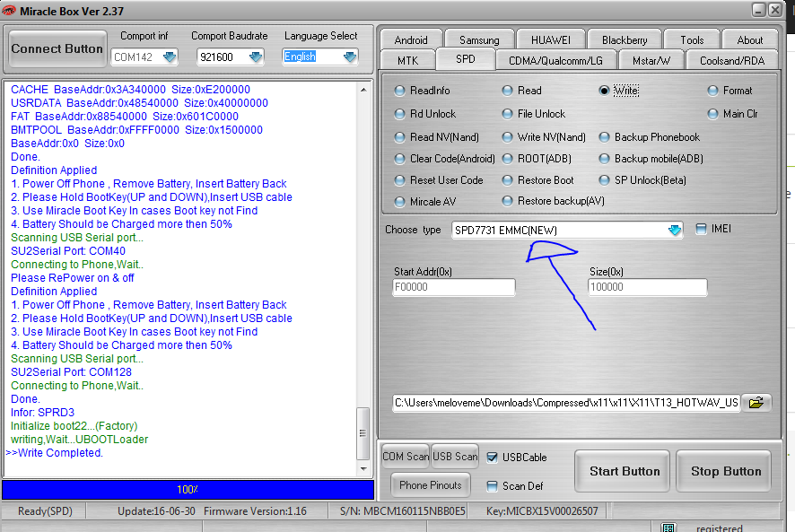
Task: Open the Blackberry tab
Action: pos(625,39)
